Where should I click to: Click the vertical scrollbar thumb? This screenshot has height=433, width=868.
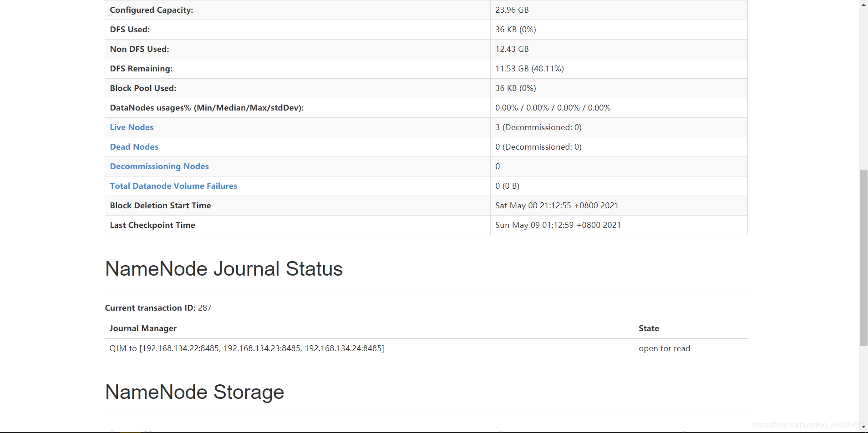(863, 258)
